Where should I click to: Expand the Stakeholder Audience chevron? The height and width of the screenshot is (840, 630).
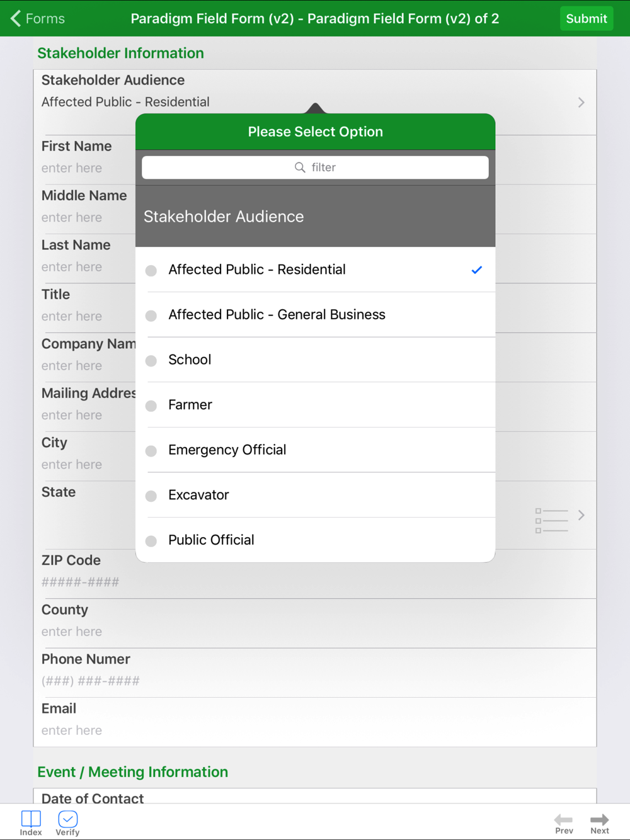tap(581, 102)
